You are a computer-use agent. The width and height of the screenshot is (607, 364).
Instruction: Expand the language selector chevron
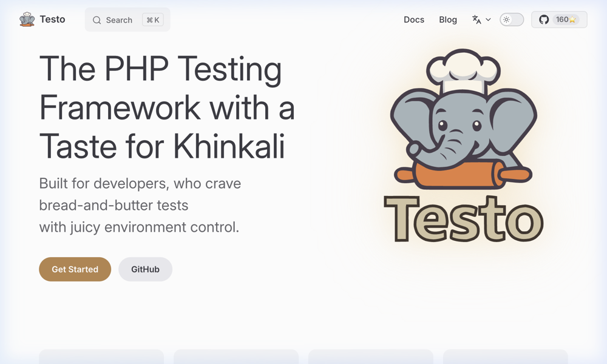[488, 20]
